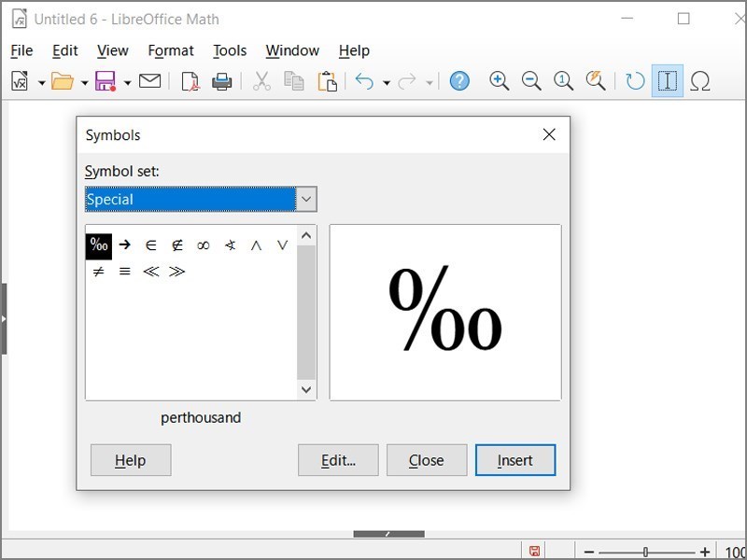This screenshot has width=747, height=560.
Task: Insert the selected perthousand symbol
Action: coord(515,460)
